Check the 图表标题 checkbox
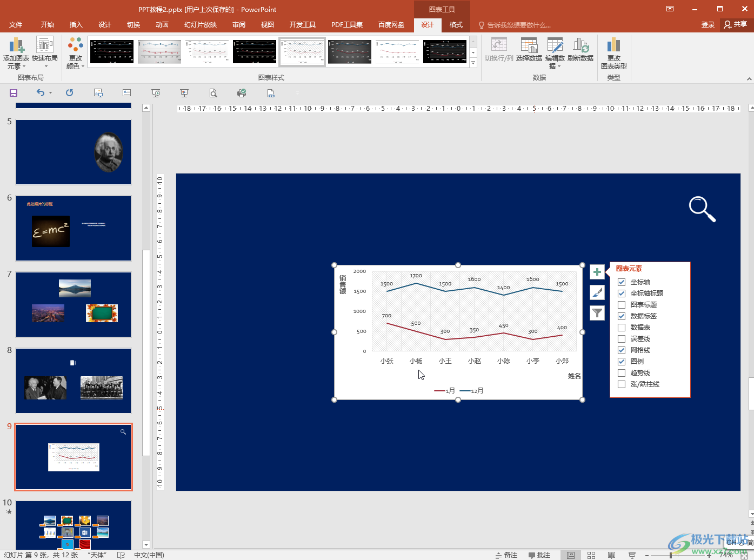 [x=622, y=305]
